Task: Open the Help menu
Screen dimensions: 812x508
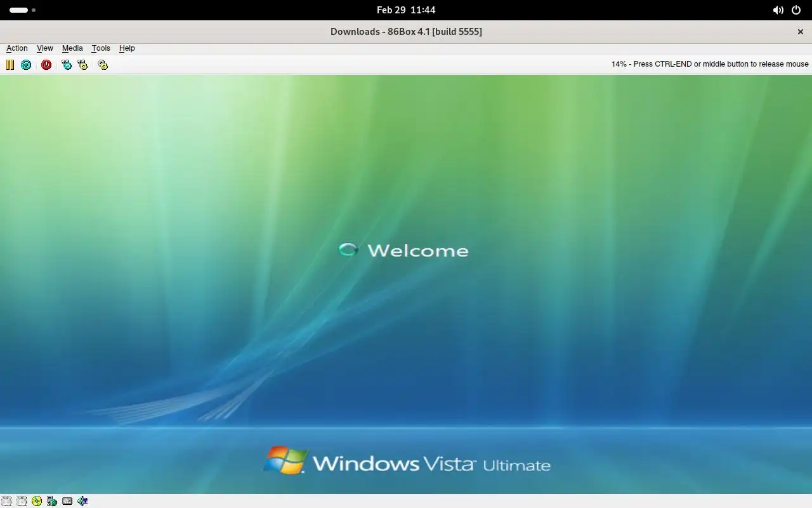Action: click(x=127, y=48)
